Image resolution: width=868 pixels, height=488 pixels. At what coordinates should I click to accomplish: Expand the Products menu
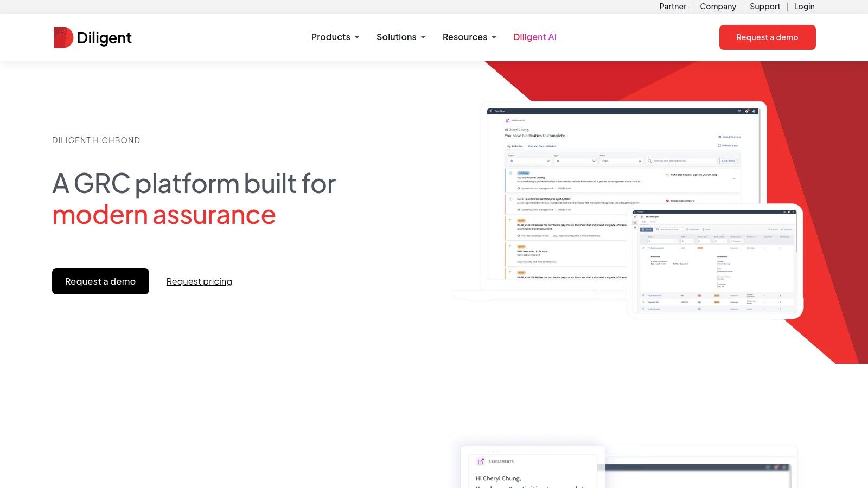click(335, 37)
